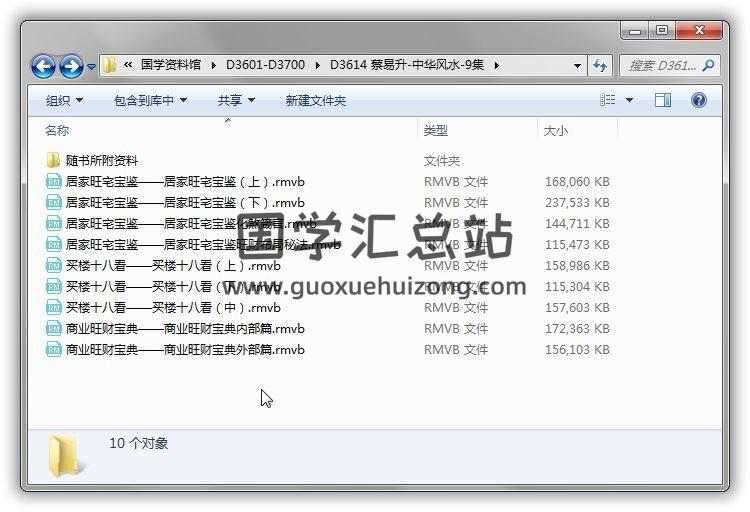Create a folder with 新建文件夹
The height and width of the screenshot is (512, 750).
point(316,100)
